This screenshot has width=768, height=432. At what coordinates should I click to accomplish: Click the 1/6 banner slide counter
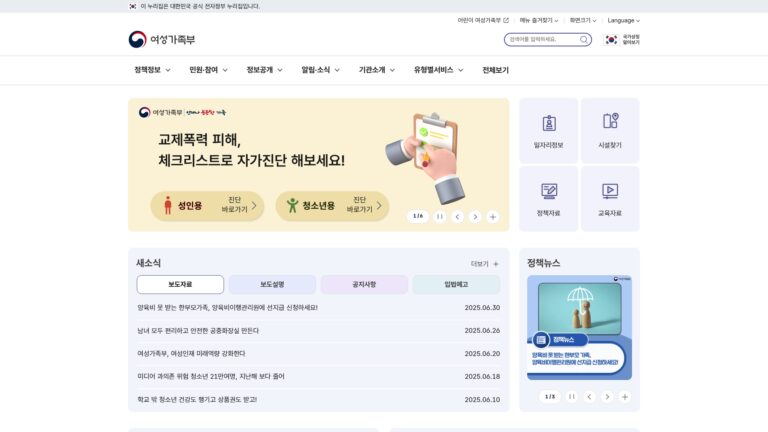coord(418,216)
